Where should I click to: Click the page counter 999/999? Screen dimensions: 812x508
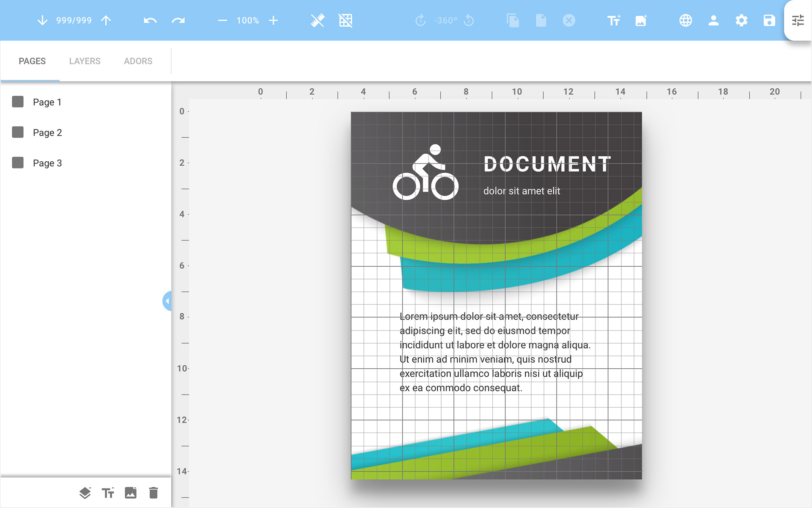(x=74, y=20)
